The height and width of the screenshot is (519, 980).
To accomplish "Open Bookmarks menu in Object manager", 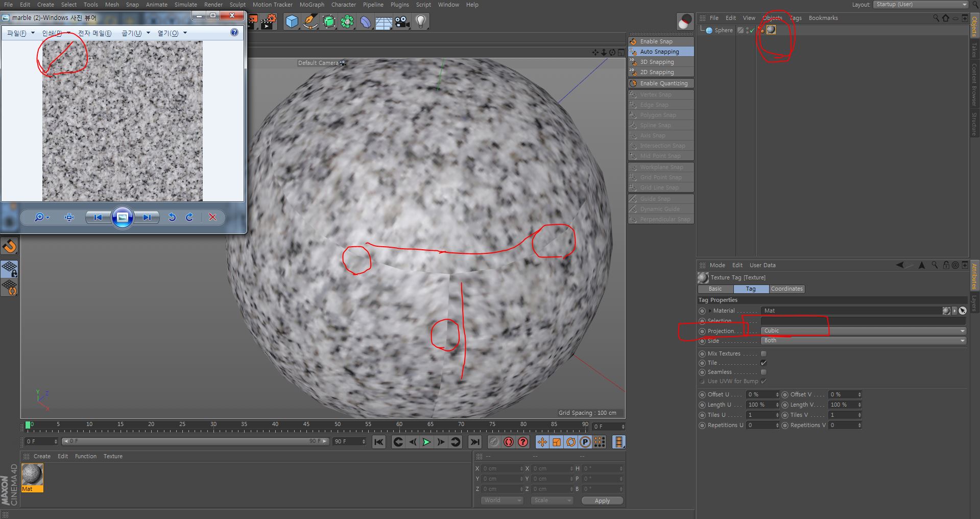I will [823, 18].
